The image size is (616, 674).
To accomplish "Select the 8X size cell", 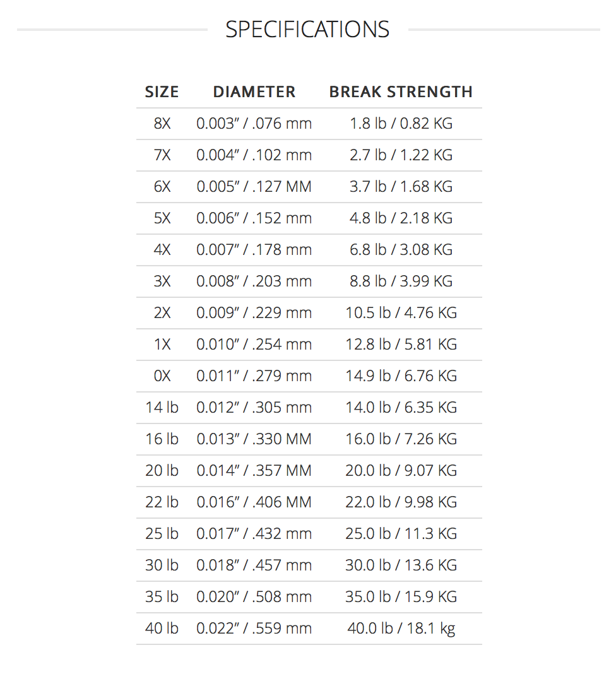I will (162, 124).
